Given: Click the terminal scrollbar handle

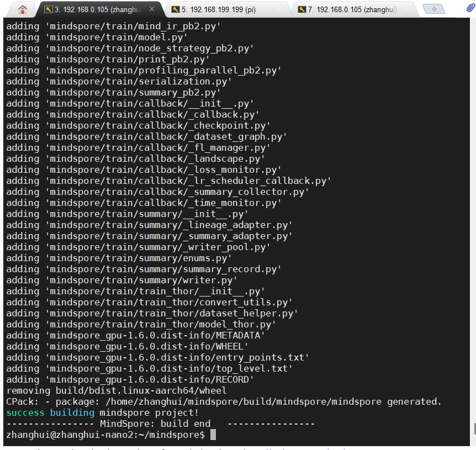Looking at the screenshot, I should point(474,429).
